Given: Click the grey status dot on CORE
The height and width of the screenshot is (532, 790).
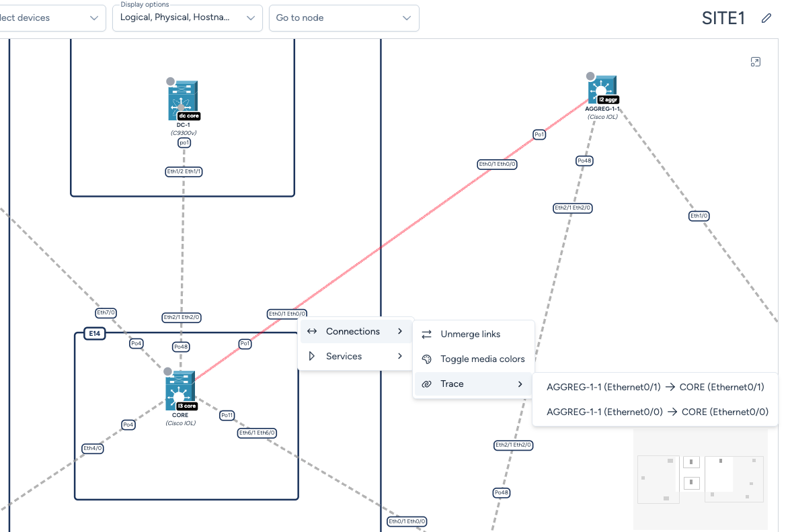Looking at the screenshot, I should coord(168,371).
